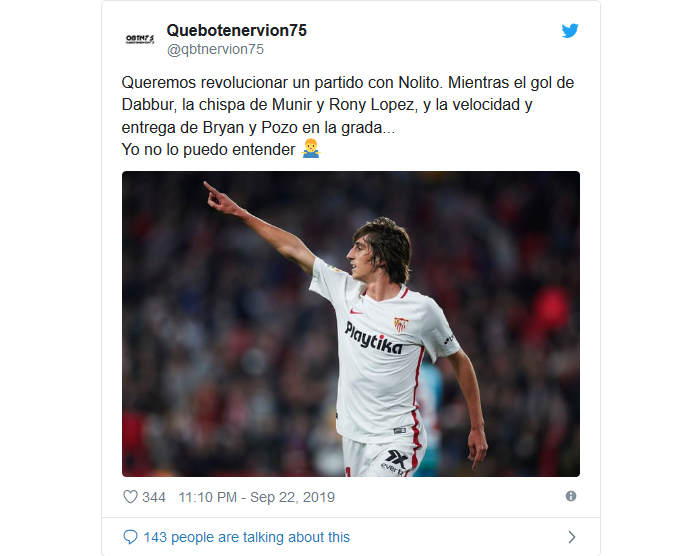Visit the @qbtnervion75 handle
Viewport: 700px width, 556px height.
215,49
